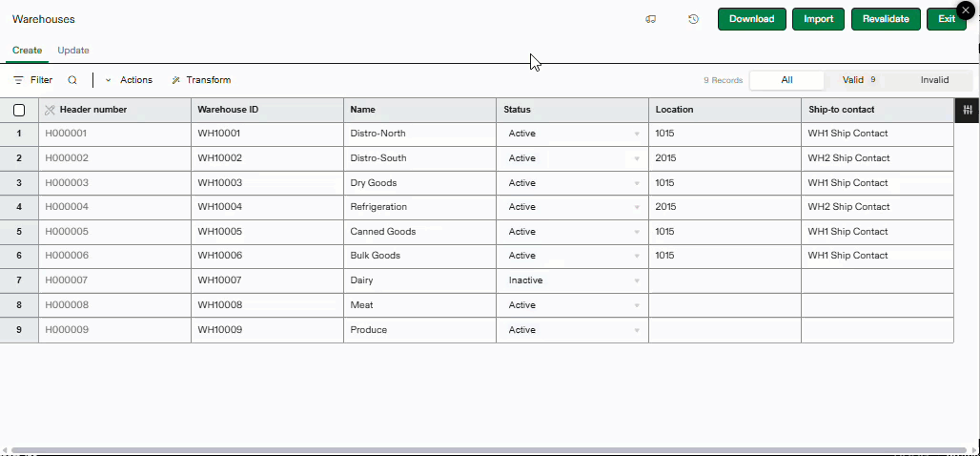Switch to the Update tab

[x=73, y=51]
